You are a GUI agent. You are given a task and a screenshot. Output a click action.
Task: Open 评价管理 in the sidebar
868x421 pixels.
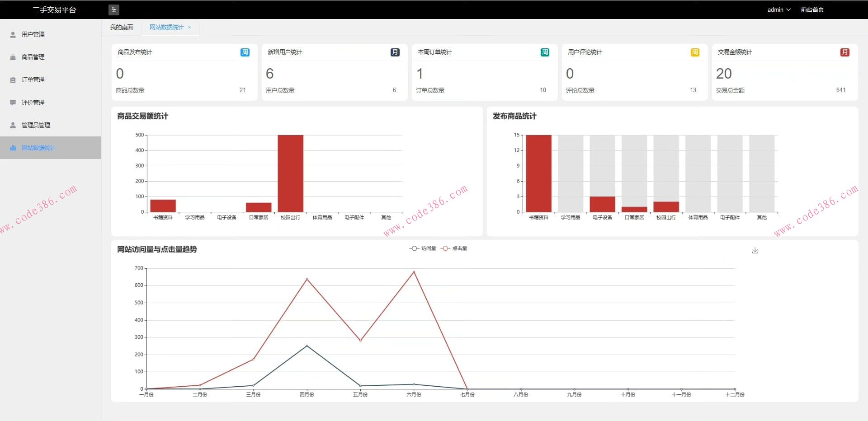33,103
